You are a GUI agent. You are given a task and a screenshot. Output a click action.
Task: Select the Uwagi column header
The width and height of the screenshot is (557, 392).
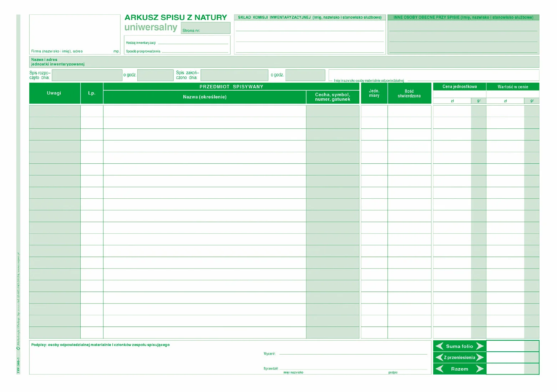coord(54,93)
